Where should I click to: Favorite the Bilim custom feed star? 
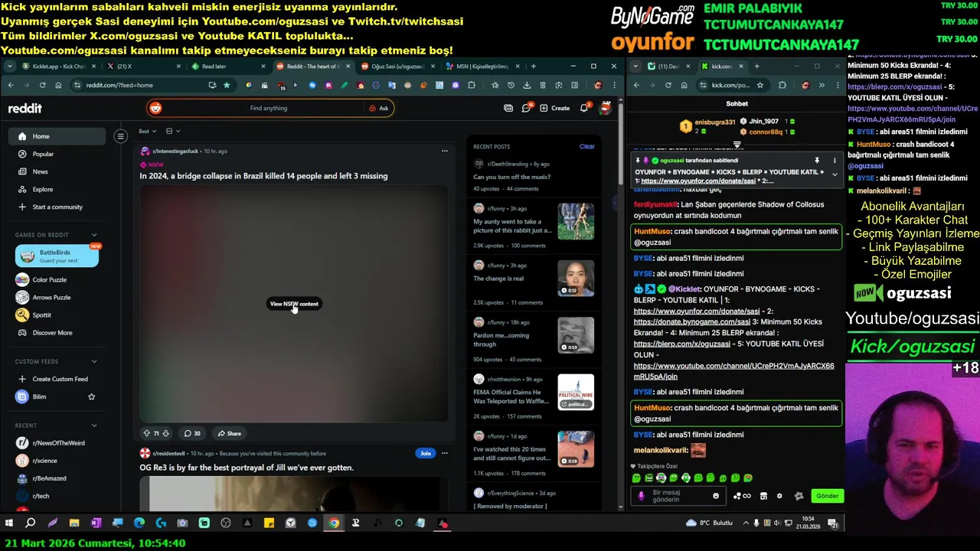click(92, 396)
